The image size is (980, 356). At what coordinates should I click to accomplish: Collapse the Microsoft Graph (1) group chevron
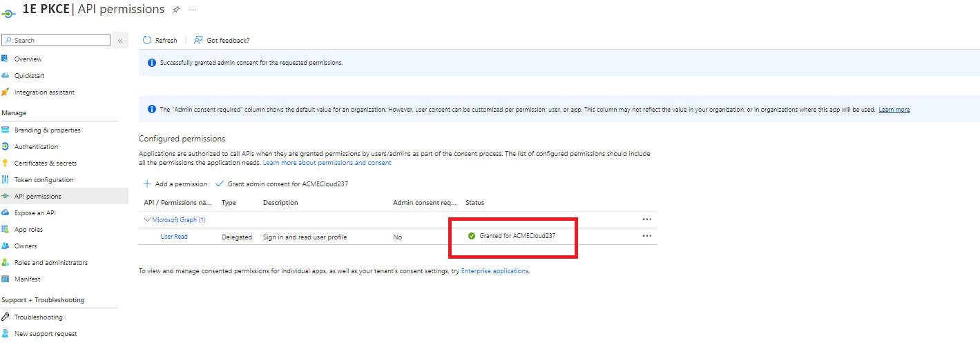(147, 219)
